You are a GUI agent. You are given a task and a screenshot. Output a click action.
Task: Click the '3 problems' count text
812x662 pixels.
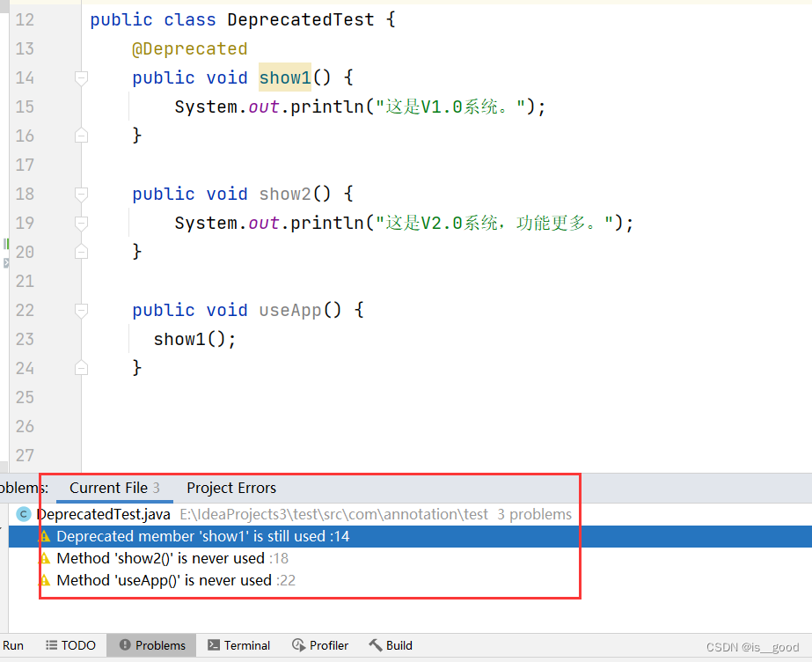(x=534, y=514)
